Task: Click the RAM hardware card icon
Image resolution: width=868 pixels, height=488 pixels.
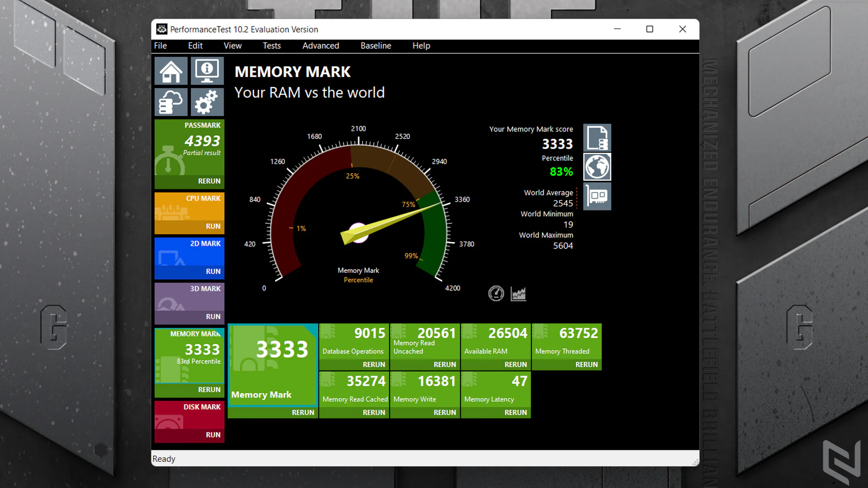Action: pos(597,196)
